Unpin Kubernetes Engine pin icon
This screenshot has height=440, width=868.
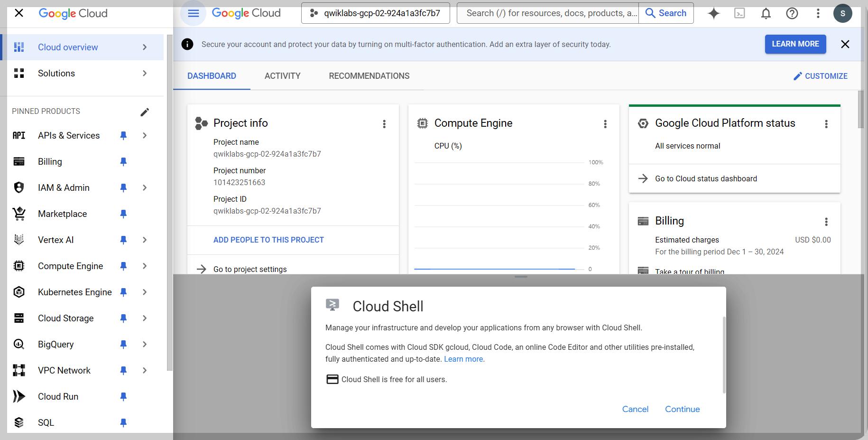[x=123, y=292]
